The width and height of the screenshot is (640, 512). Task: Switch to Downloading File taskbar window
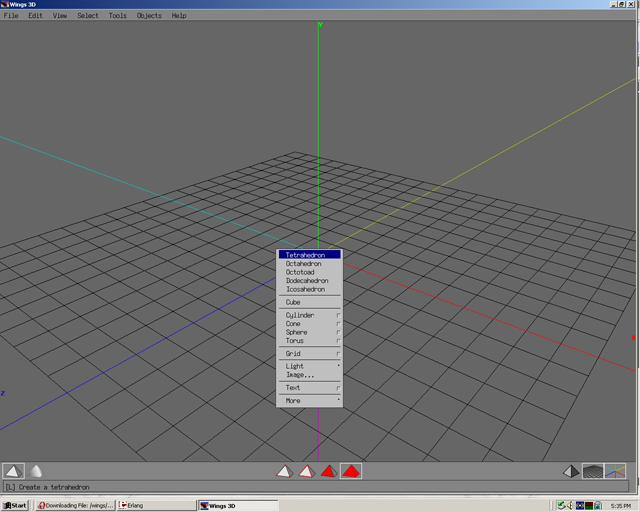click(75, 505)
